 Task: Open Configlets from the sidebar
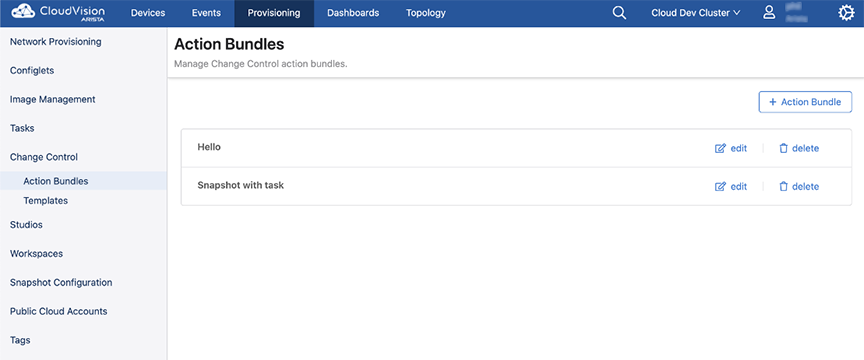tap(32, 71)
